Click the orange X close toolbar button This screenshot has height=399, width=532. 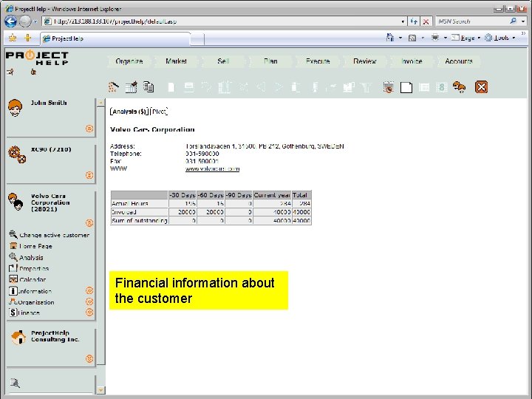tap(481, 87)
